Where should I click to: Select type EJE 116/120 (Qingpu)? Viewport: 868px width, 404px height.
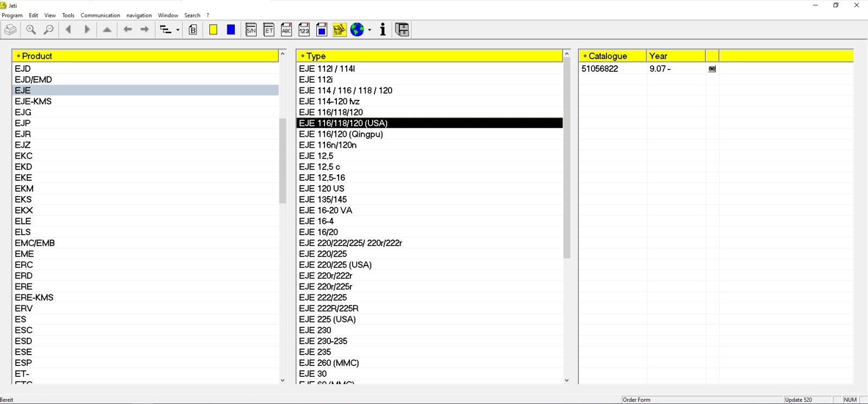click(430, 134)
